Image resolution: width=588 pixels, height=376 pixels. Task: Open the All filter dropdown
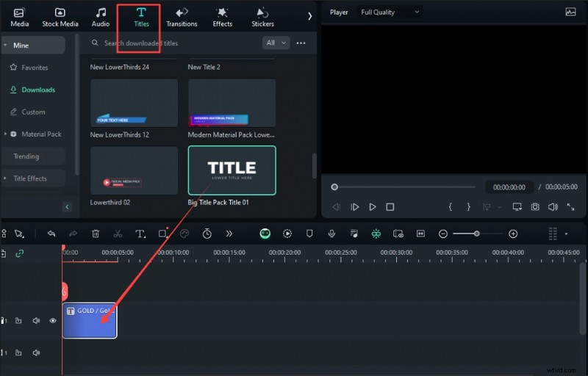click(276, 43)
